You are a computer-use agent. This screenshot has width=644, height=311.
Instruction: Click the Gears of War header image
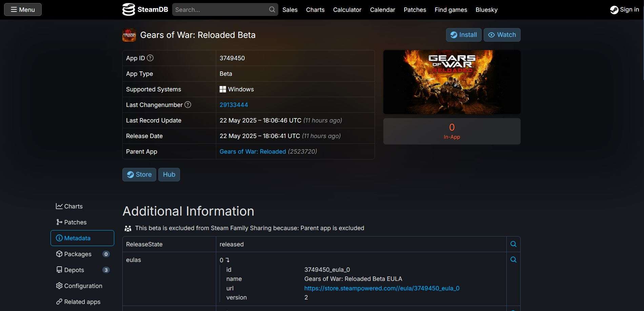(x=452, y=82)
